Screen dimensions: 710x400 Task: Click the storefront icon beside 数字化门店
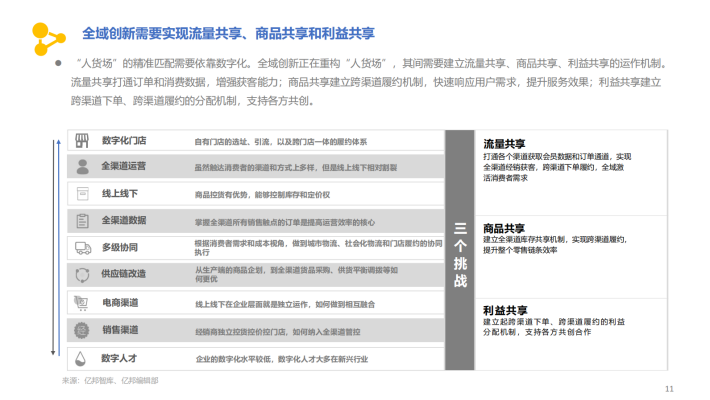coord(81,141)
